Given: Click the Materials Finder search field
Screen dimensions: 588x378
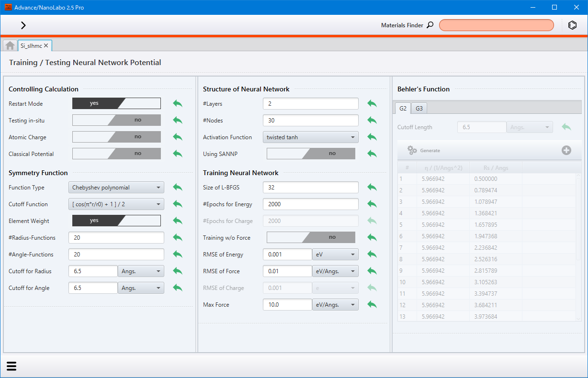Looking at the screenshot, I should 497,25.
